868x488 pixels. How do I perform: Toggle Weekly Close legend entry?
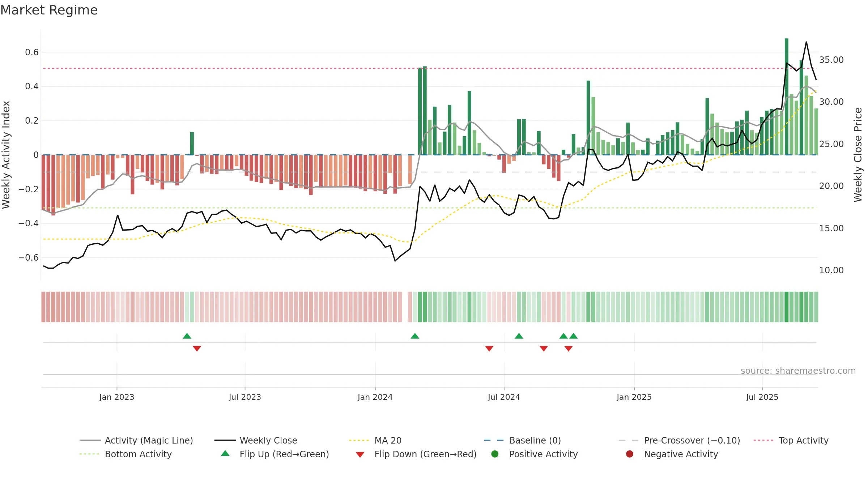coord(256,440)
